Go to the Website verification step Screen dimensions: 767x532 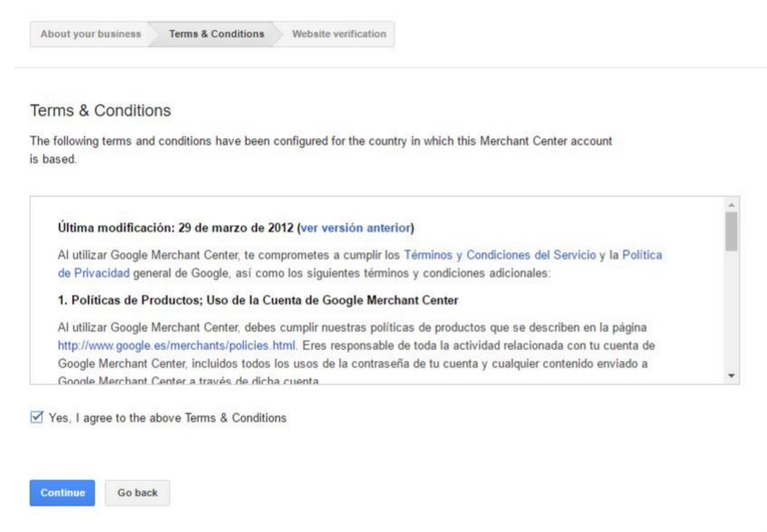[x=339, y=34]
